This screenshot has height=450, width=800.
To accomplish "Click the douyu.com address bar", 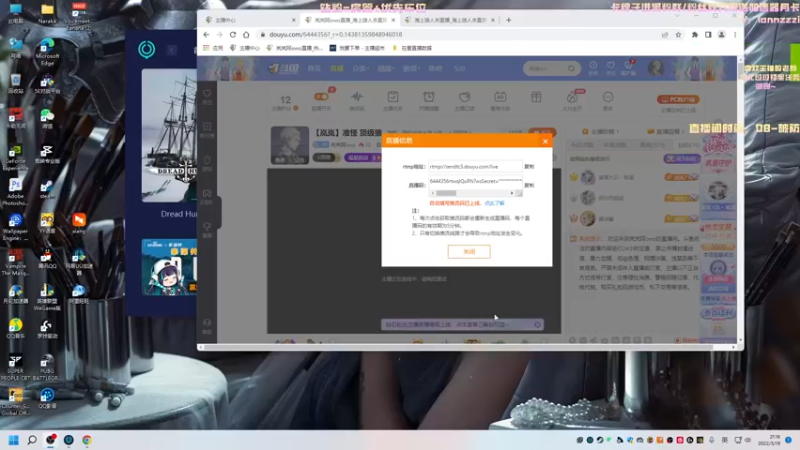I will (x=454, y=35).
